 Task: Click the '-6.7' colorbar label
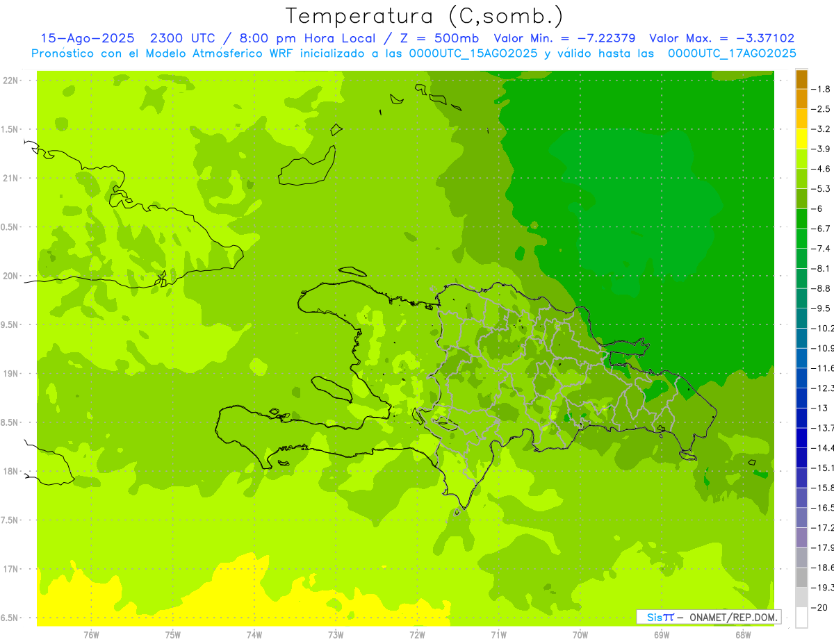(x=822, y=229)
